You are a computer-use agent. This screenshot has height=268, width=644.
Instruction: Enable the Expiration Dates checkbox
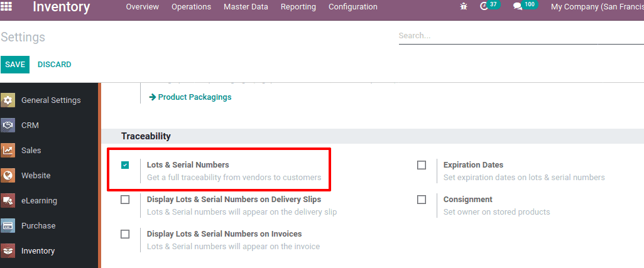(422, 165)
